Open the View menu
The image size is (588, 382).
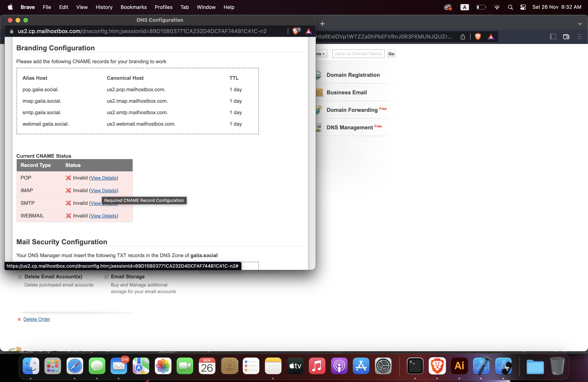click(x=82, y=7)
